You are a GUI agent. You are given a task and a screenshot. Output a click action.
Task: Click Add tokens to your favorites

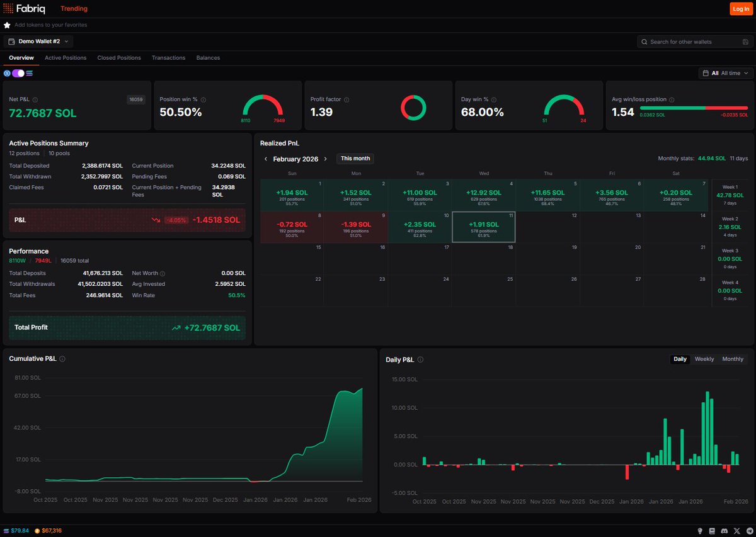[51, 25]
